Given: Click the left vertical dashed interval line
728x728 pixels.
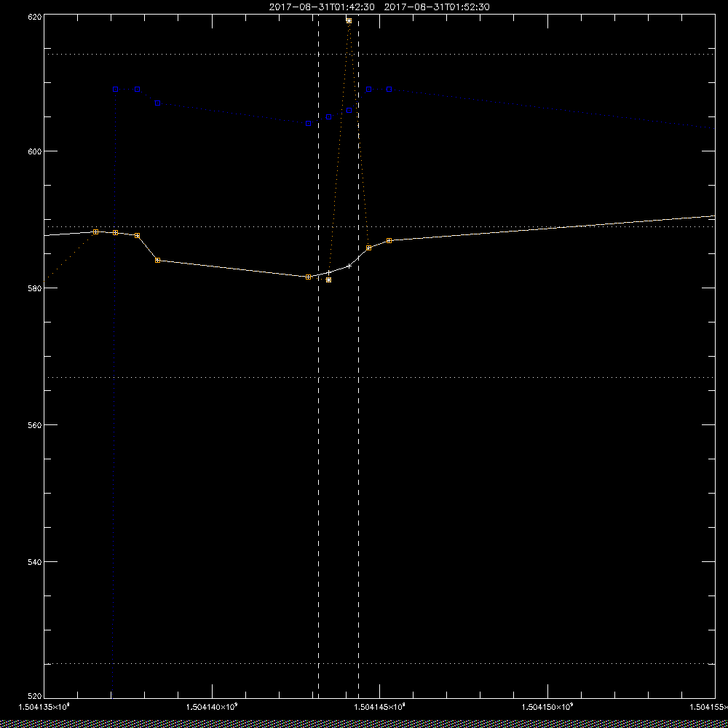Looking at the screenshot, I should (319, 355).
